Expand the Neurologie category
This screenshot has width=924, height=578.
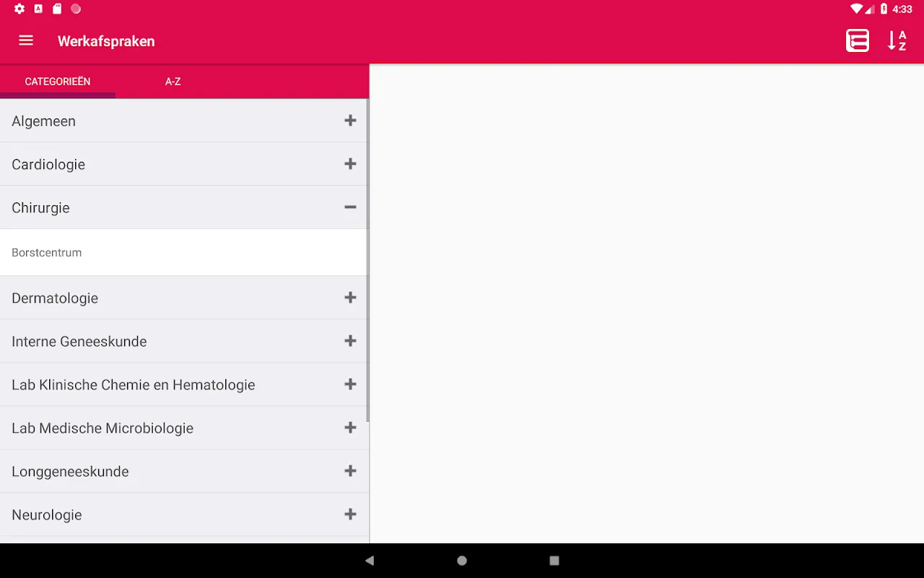(350, 514)
